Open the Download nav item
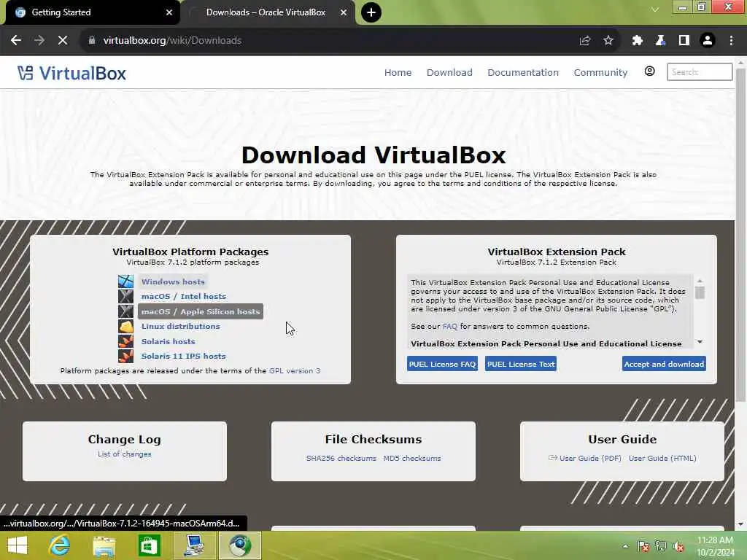The height and width of the screenshot is (560, 747). [x=449, y=72]
